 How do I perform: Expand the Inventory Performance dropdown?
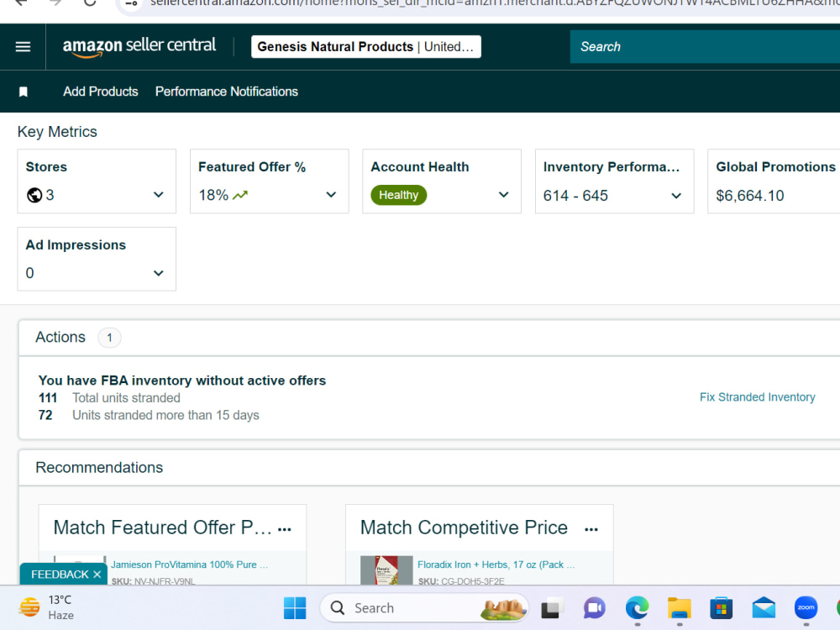coord(676,196)
